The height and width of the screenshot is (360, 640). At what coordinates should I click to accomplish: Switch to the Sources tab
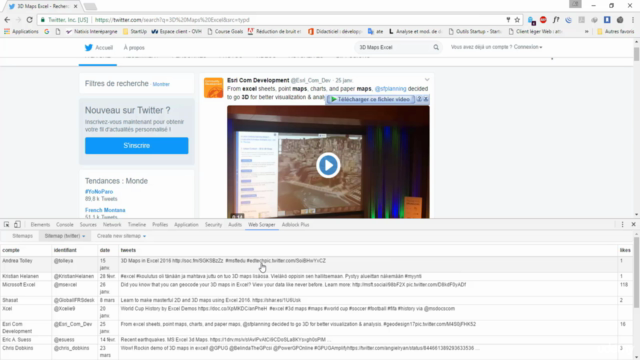pyautogui.click(x=88, y=224)
